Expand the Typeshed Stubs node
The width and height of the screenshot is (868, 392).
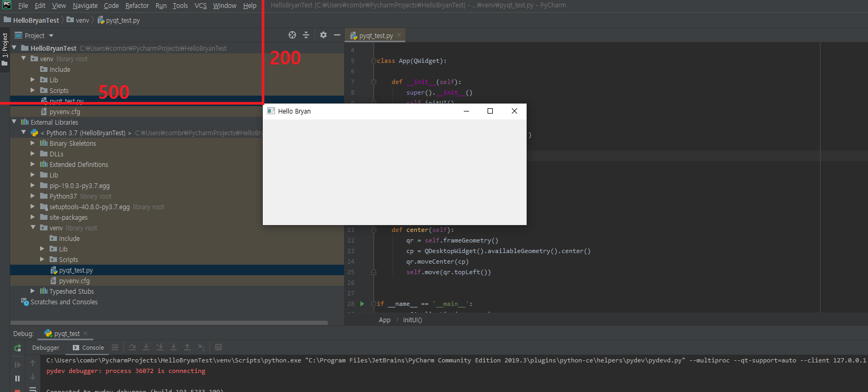click(33, 291)
